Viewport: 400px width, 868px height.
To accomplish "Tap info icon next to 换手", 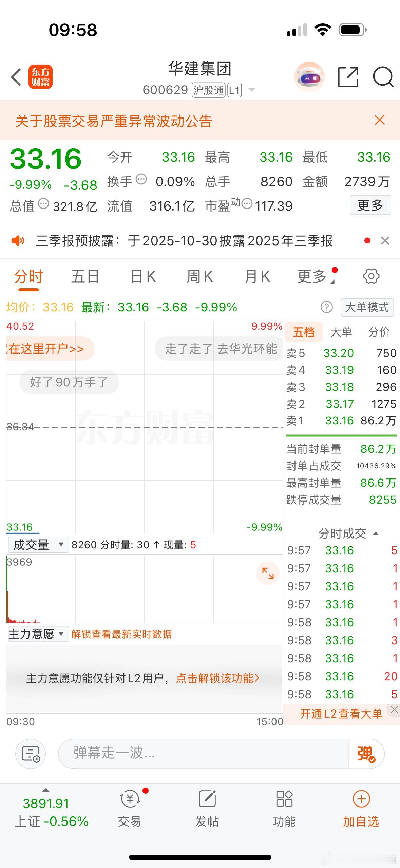I will [x=141, y=179].
